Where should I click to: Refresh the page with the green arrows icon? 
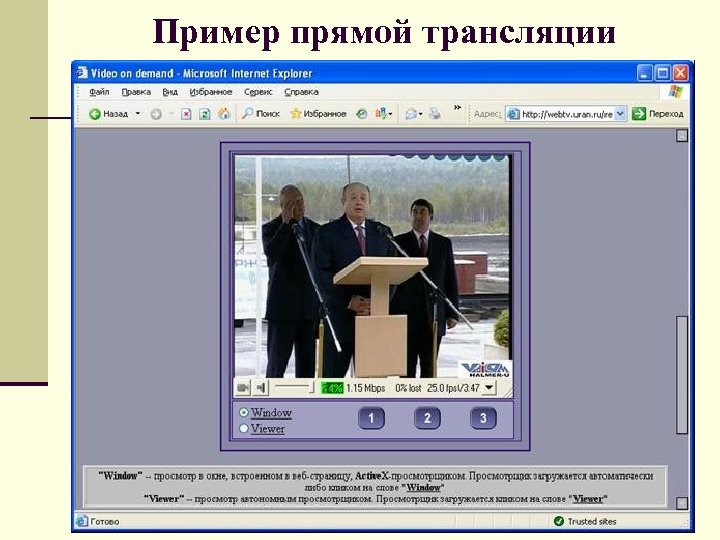204,114
